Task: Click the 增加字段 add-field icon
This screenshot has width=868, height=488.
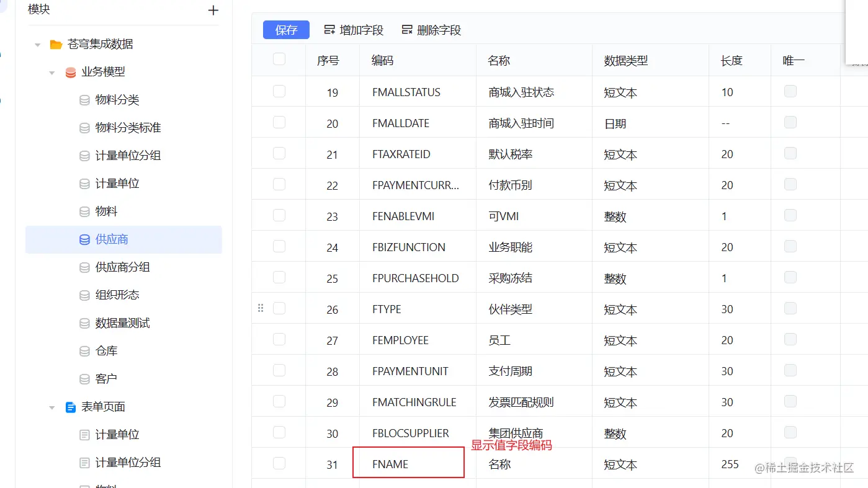Action: tap(330, 30)
